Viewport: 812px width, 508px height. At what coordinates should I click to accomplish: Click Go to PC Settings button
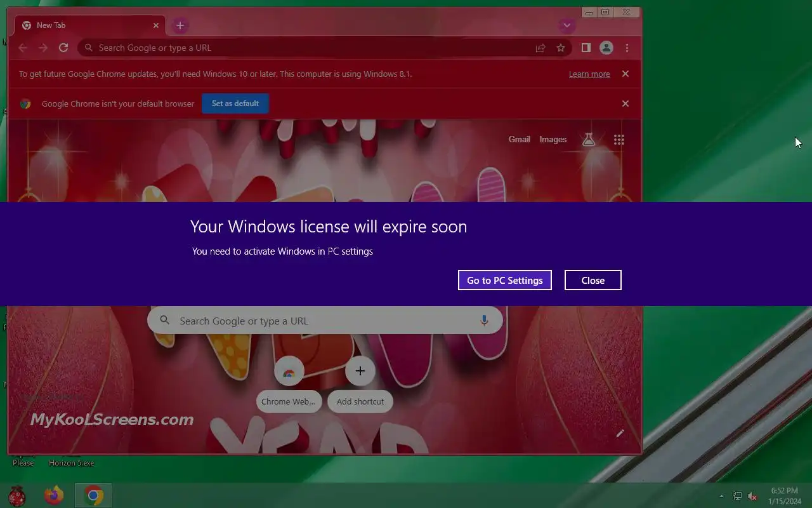505,280
